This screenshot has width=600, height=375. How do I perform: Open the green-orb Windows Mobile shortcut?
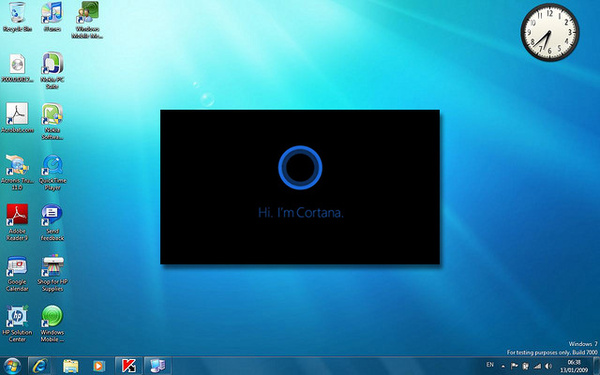click(x=52, y=324)
